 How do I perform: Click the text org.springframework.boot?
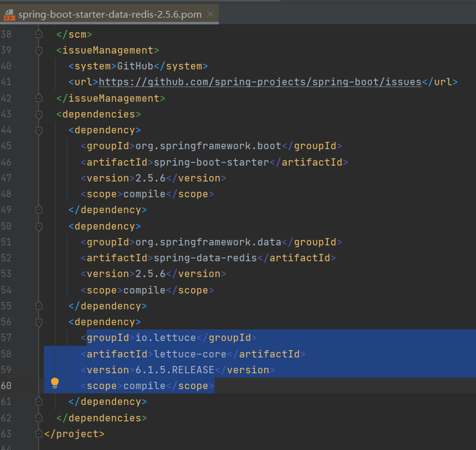click(208, 146)
